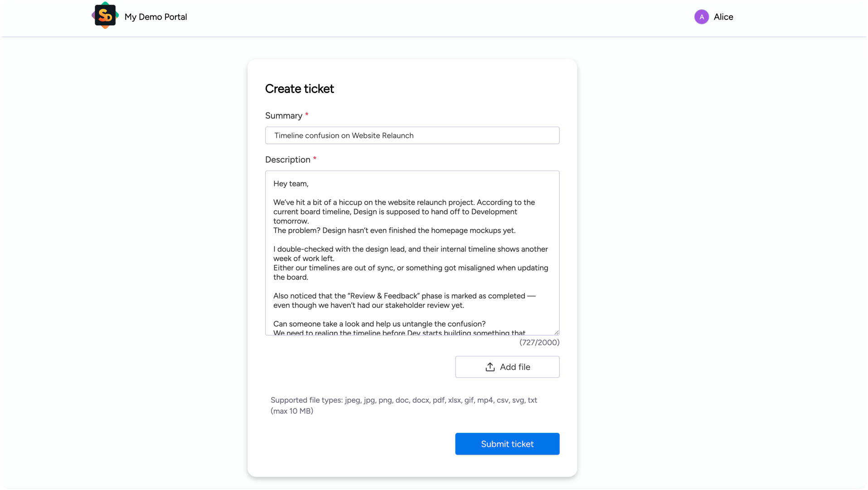Click the upload arrow icon in Add file
This screenshot has width=868, height=490.
click(490, 367)
